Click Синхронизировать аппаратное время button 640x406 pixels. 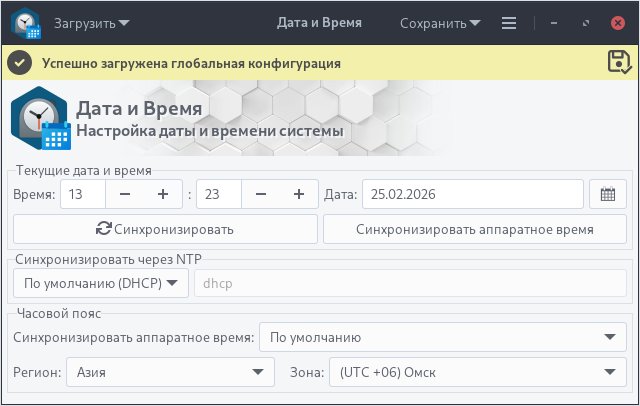[475, 229]
